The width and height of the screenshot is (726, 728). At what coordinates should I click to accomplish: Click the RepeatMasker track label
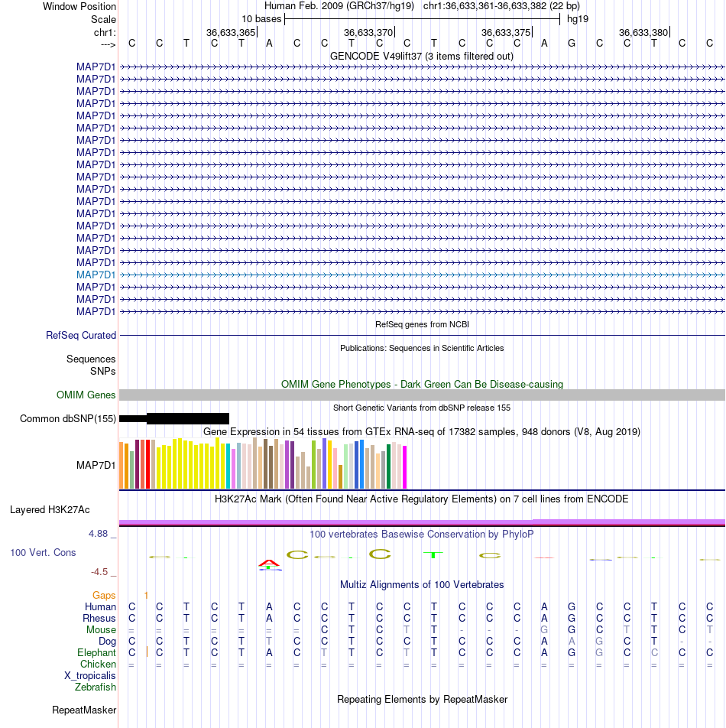pos(84,710)
